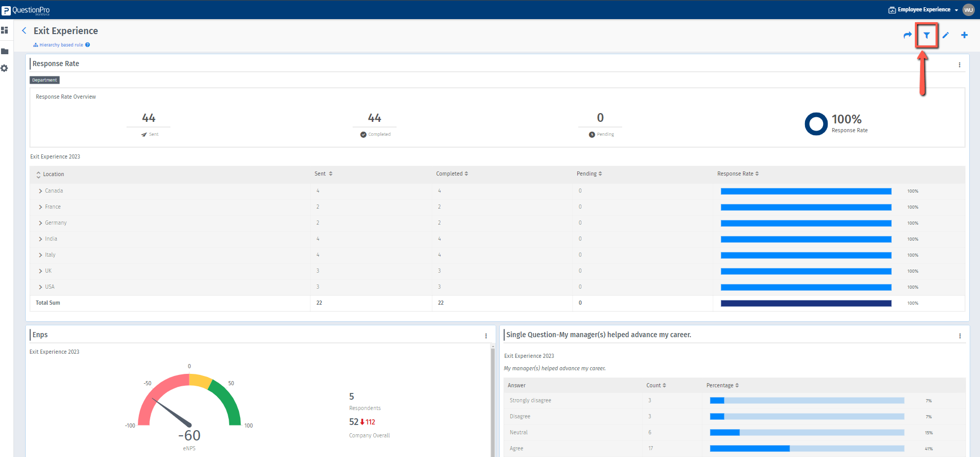Expand the Germany location row
The height and width of the screenshot is (457, 980).
click(x=40, y=223)
